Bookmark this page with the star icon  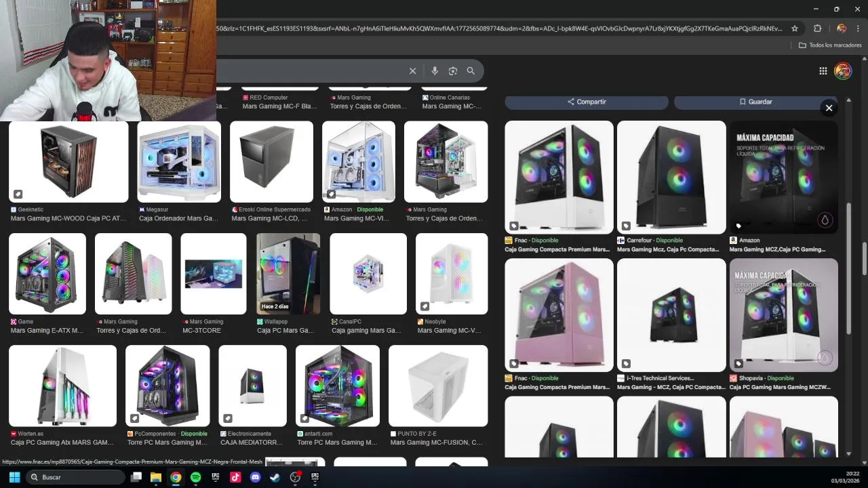tap(795, 28)
